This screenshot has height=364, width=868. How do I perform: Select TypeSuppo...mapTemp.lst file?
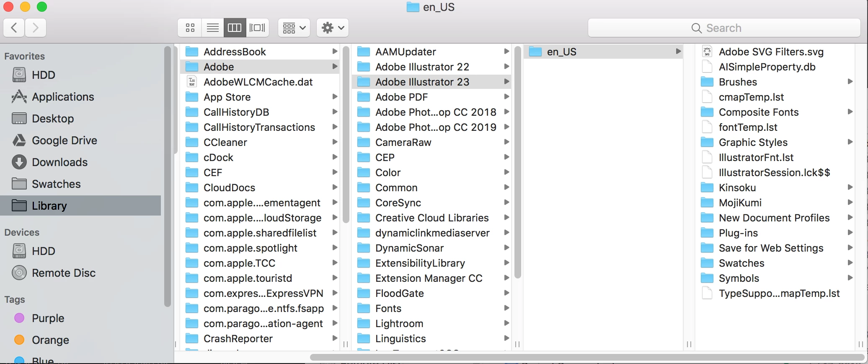coord(775,293)
